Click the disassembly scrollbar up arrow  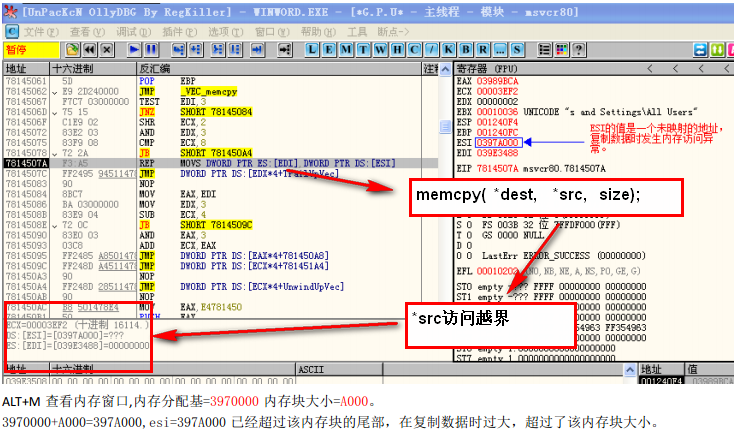[x=445, y=70]
